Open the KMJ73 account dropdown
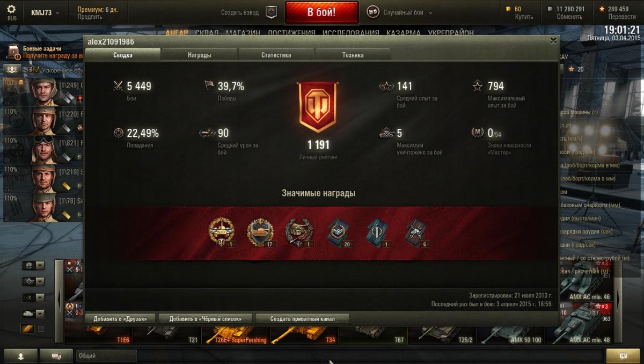Viewport: 644px width, 364px height. point(45,12)
